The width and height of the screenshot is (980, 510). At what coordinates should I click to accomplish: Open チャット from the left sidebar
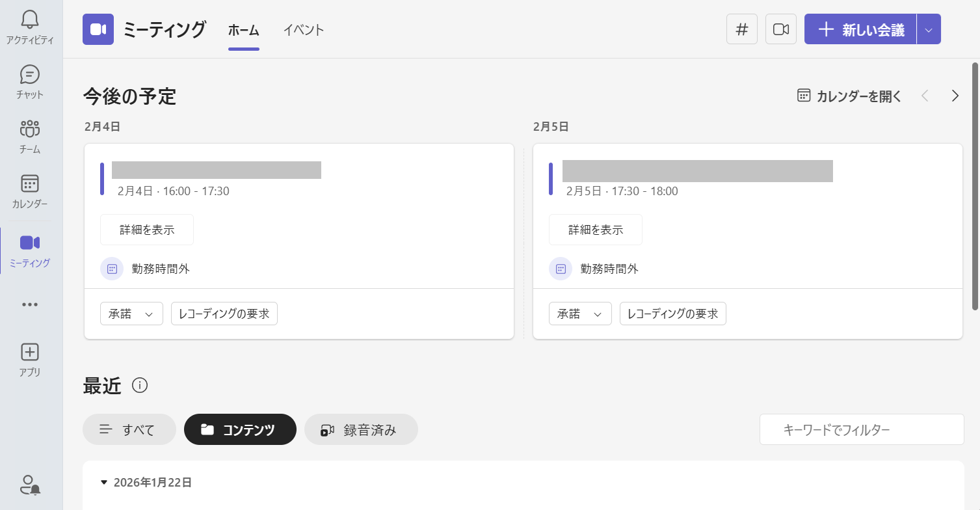pyautogui.click(x=29, y=81)
